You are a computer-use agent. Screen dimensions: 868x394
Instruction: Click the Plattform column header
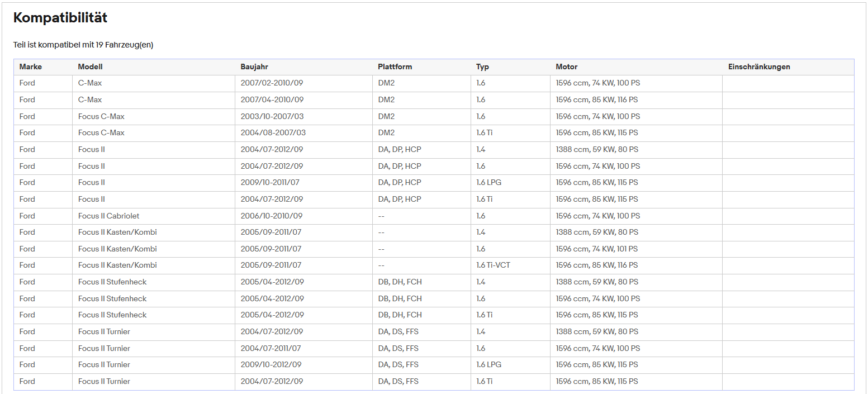[x=395, y=67]
